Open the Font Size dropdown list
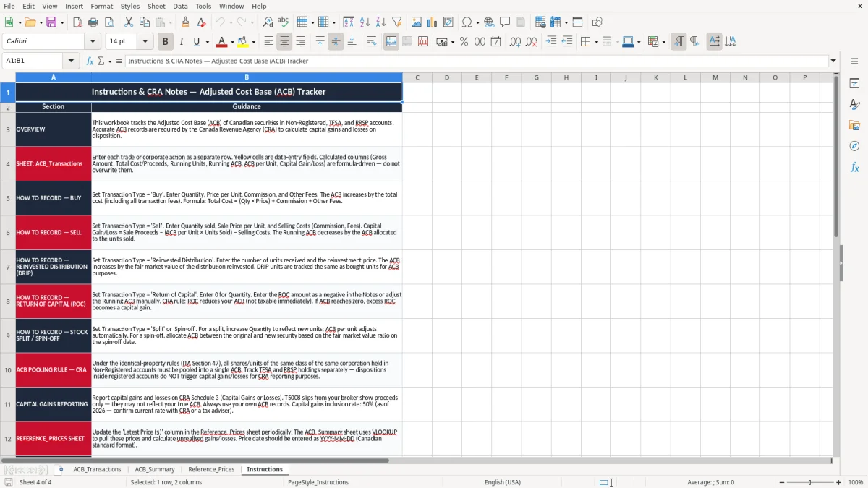 coord(145,42)
